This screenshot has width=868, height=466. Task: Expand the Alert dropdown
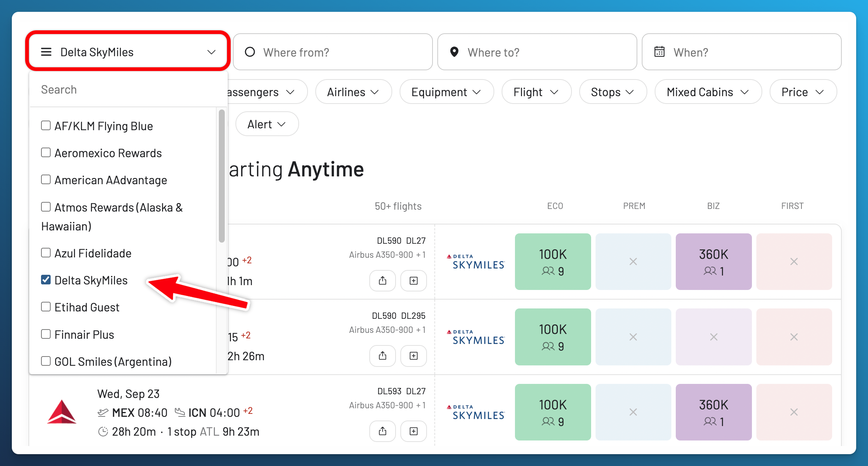267,124
